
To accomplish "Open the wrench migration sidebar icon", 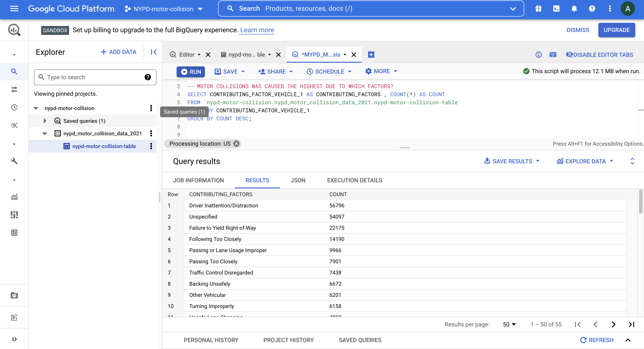I will pos(14,161).
